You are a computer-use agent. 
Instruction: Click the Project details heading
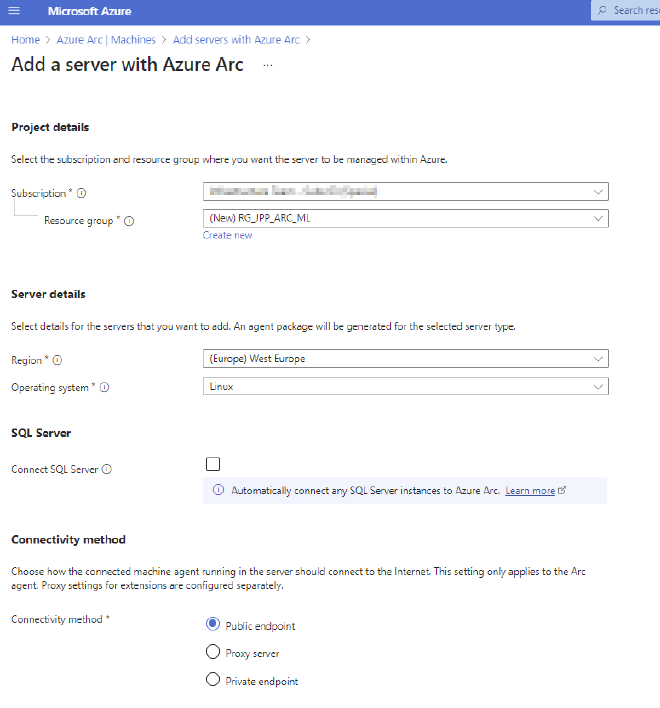tap(50, 127)
